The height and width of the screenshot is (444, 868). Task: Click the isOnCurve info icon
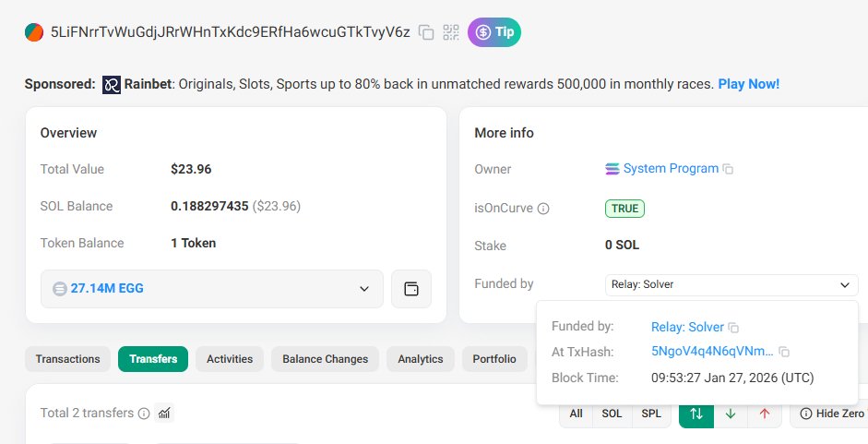(x=543, y=209)
